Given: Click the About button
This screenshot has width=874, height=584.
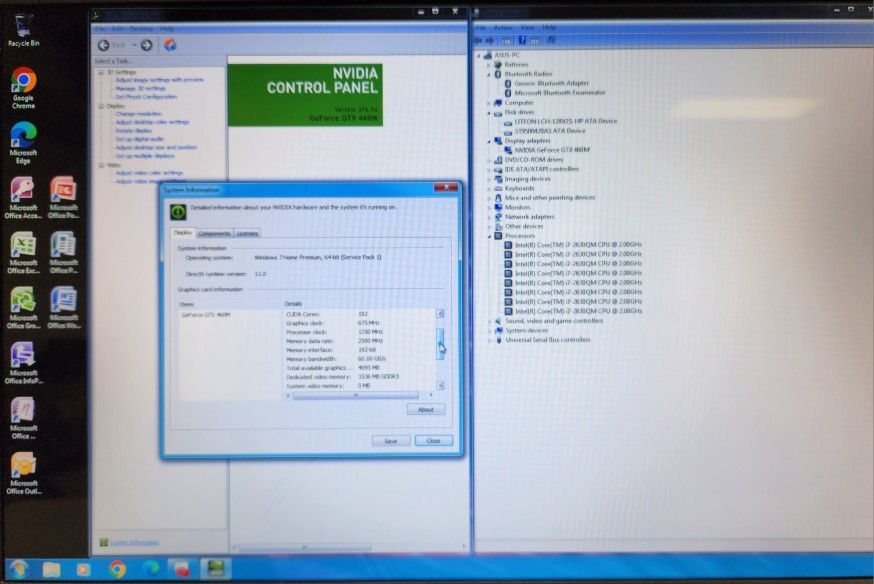Looking at the screenshot, I should pyautogui.click(x=425, y=409).
